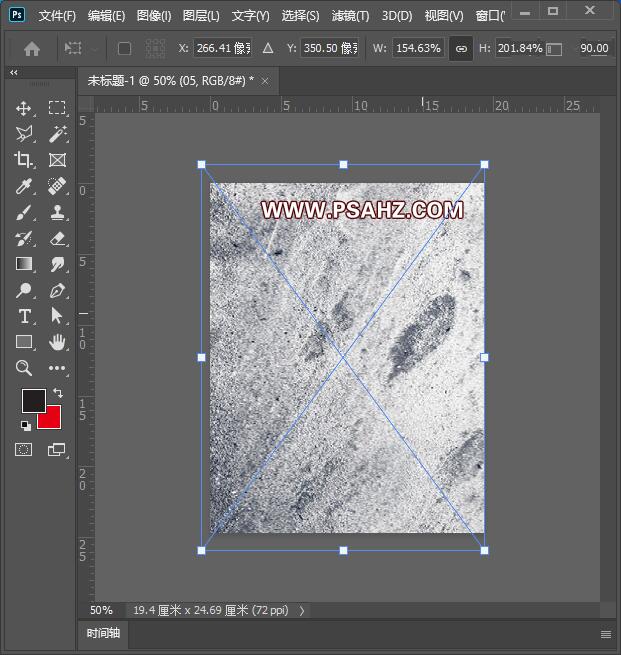Image resolution: width=621 pixels, height=655 pixels.
Task: Collapse the tools panel double arrow
Action: tap(14, 73)
